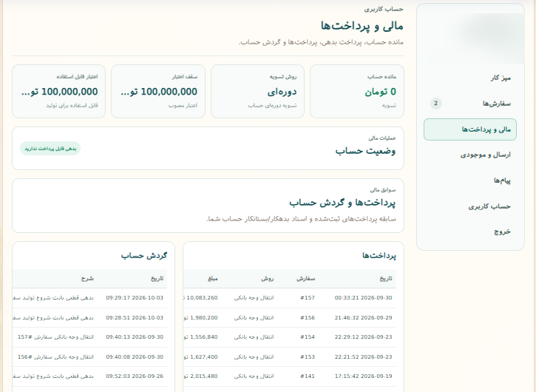The width and height of the screenshot is (536, 392).
Task: Click the amount 2,015,480 in payments
Action: (x=204, y=376)
